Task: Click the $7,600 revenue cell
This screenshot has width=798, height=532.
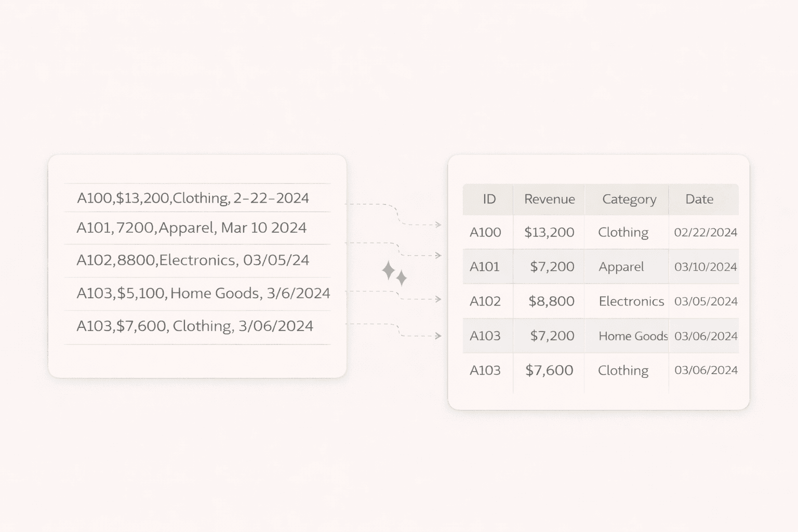Action: click(549, 370)
